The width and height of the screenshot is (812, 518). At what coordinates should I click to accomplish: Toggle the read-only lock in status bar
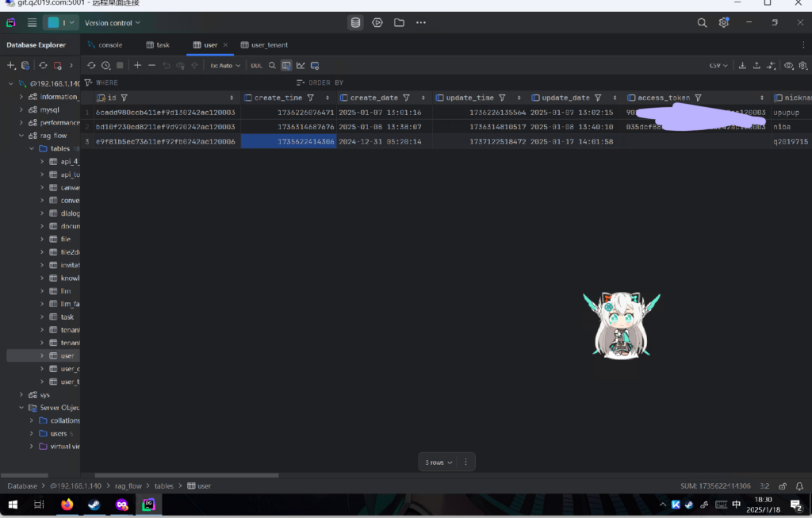(783, 485)
